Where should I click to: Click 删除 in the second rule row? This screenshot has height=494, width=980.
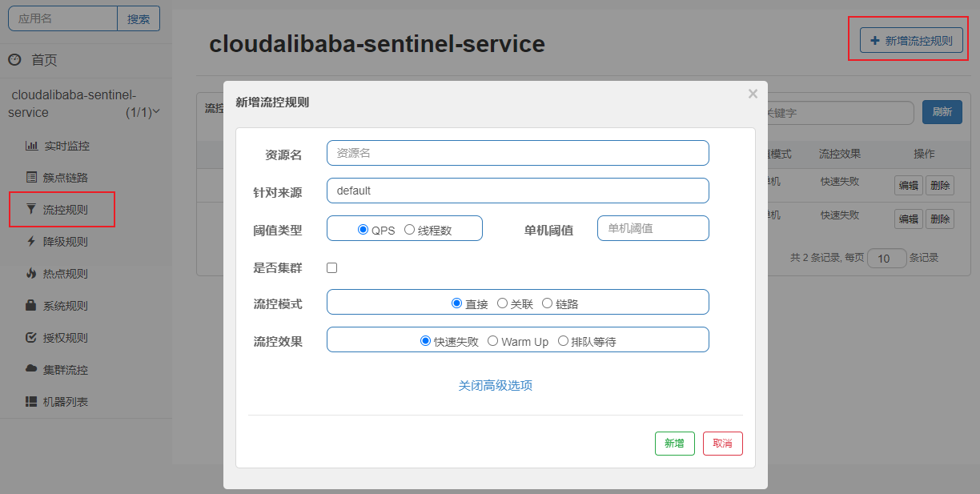pos(940,219)
